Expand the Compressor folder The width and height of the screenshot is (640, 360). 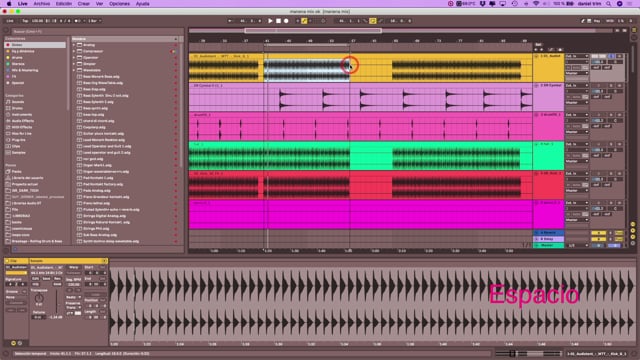tap(74, 51)
